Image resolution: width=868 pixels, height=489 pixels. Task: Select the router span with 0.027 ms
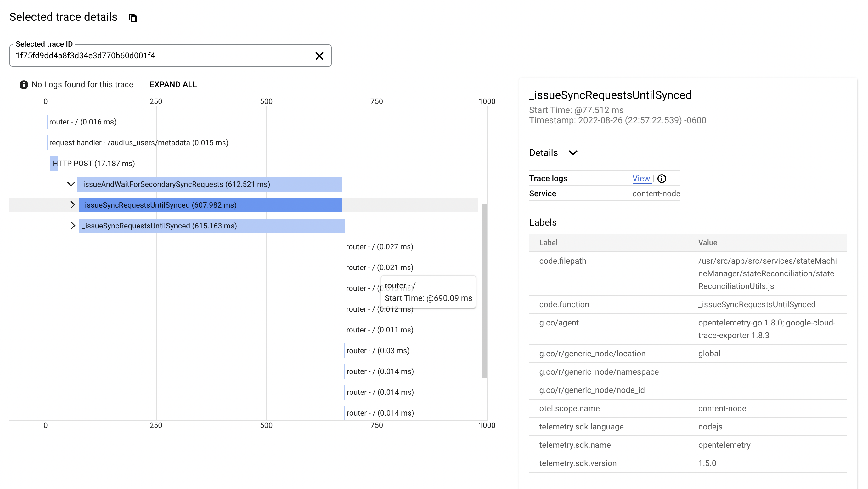[x=379, y=247]
